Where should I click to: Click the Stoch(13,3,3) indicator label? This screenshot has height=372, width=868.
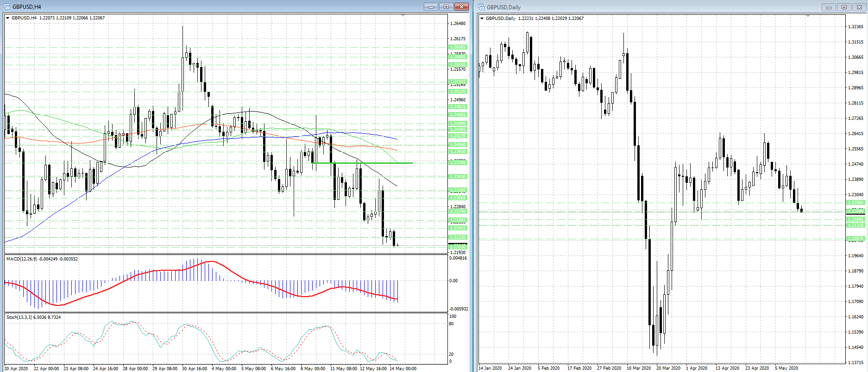pos(33,317)
